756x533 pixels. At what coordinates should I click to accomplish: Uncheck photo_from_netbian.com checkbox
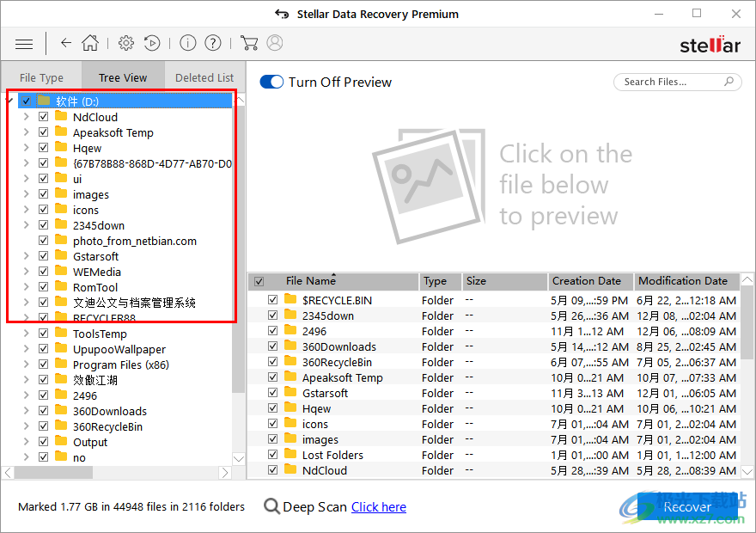[x=44, y=240]
